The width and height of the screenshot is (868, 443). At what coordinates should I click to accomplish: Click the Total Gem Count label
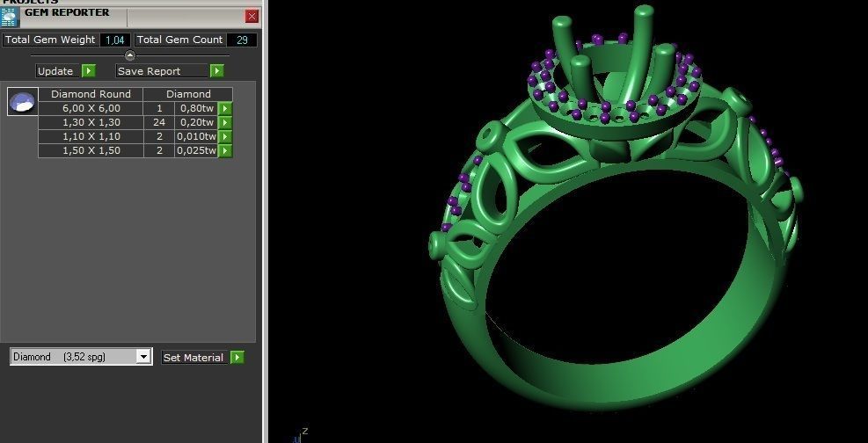coord(180,40)
